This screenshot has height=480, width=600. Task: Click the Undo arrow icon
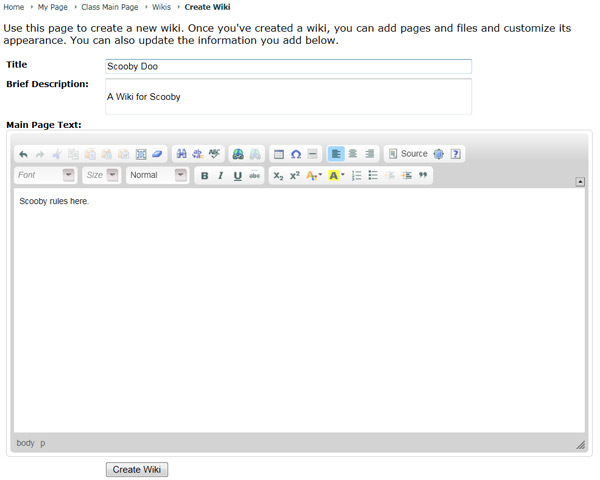tap(23, 154)
